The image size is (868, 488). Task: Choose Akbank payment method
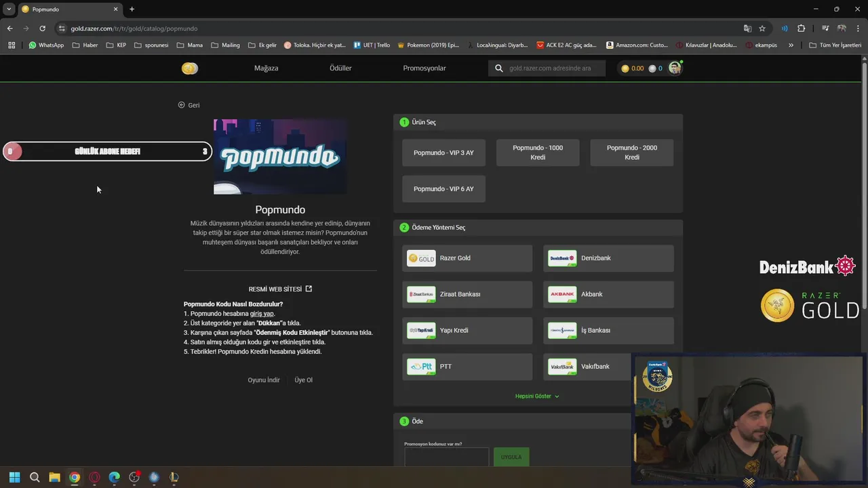[x=608, y=294]
